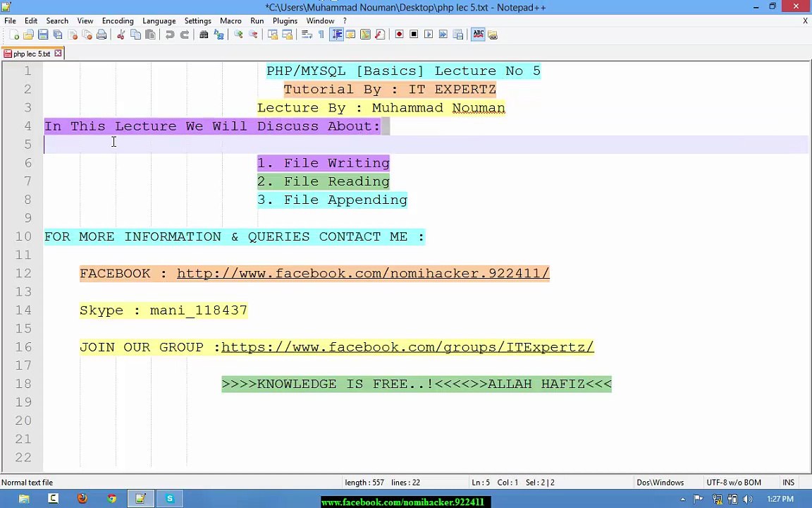Open the Language menu

coord(159,20)
